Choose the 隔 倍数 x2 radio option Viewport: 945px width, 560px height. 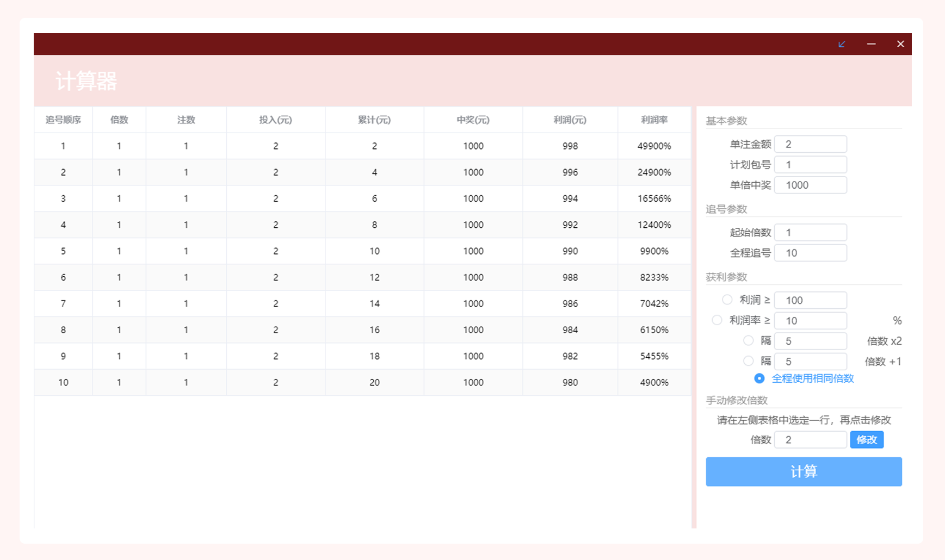pos(749,341)
